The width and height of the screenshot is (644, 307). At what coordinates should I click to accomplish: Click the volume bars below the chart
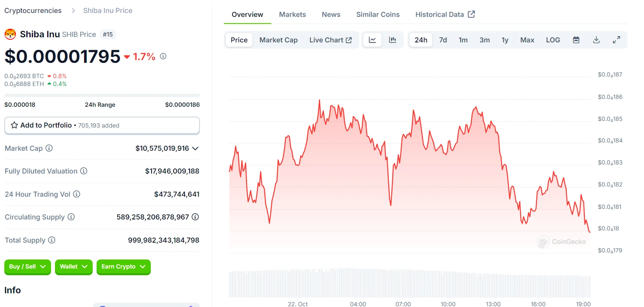pos(410,283)
